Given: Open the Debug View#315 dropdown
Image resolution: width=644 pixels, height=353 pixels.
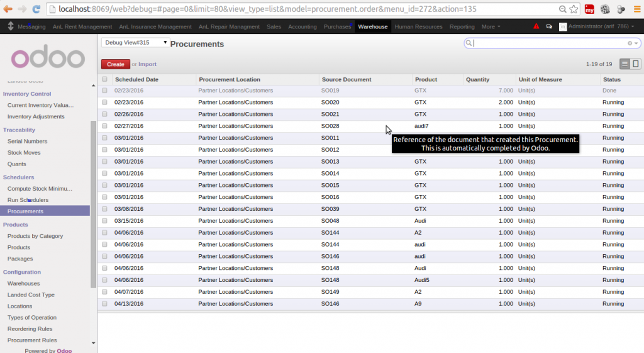Looking at the screenshot, I should coord(135,42).
